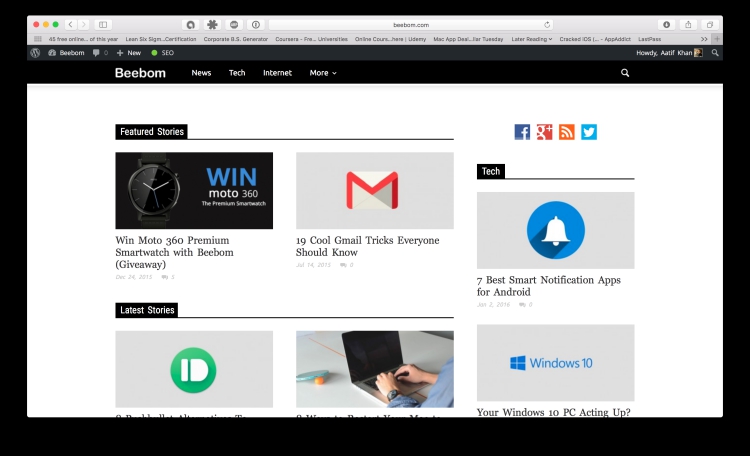Expand the More dropdown in the navigation
Image resolution: width=750 pixels, height=456 pixels.
click(x=323, y=73)
